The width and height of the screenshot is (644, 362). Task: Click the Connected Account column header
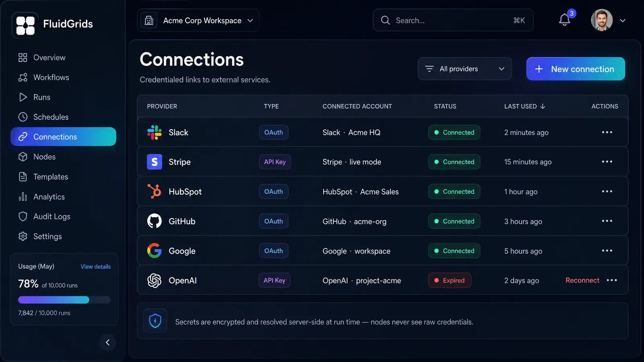357,106
